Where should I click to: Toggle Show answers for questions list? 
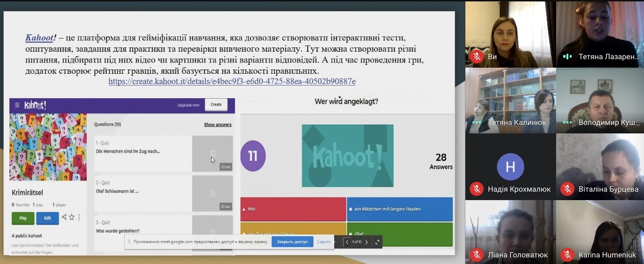pos(218,124)
